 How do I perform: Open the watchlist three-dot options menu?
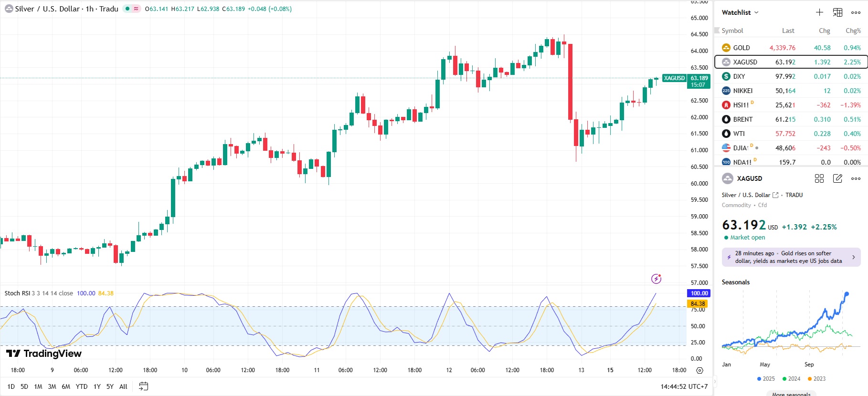coord(856,12)
